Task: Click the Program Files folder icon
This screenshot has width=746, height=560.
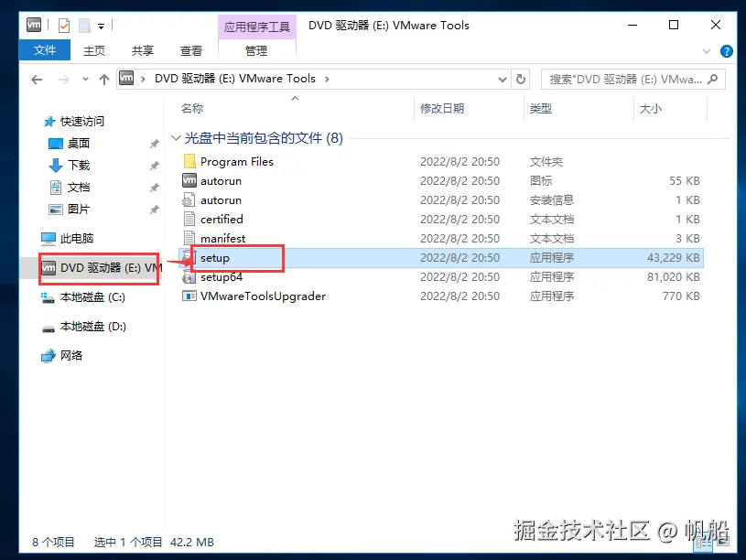Action: click(x=189, y=161)
